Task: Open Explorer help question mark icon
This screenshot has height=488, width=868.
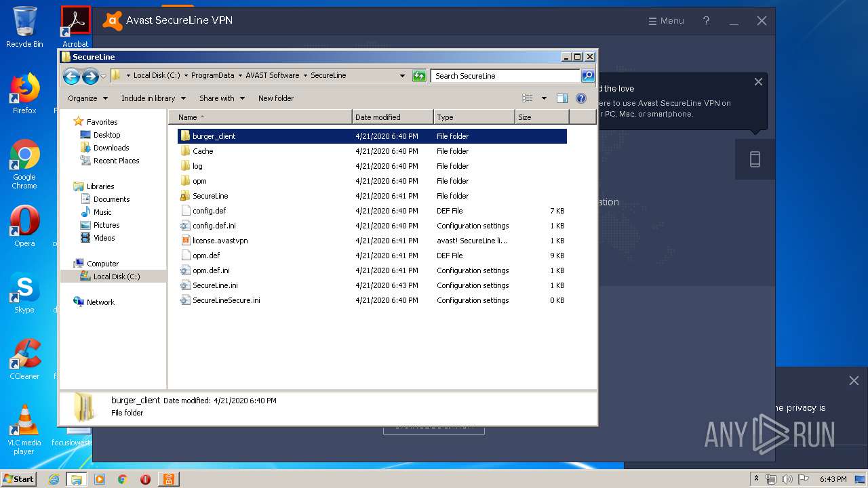Action: coord(581,98)
